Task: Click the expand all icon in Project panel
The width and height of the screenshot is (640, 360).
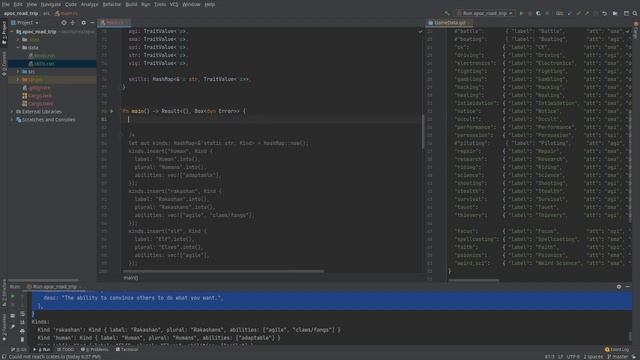Action: coord(73,23)
